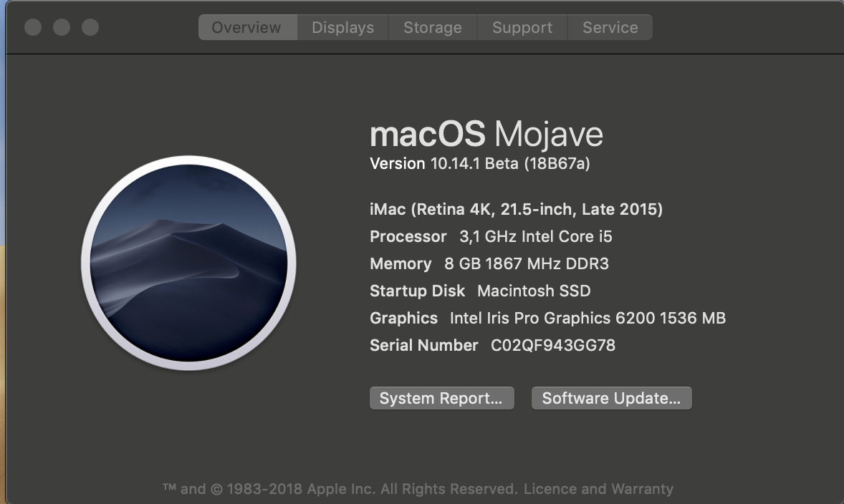Click the iMac Retina 4K model name
Screen dimensions: 844x504
516,210
